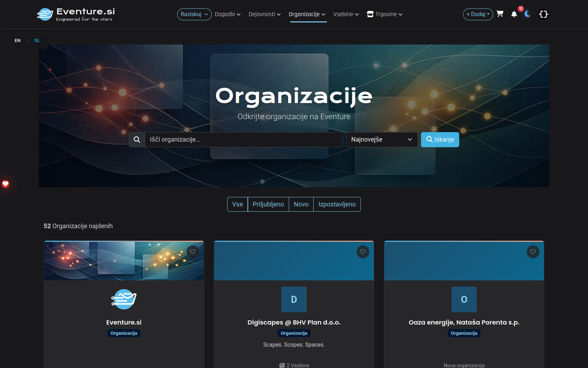
Task: Switch language to EN
Action: 17,41
